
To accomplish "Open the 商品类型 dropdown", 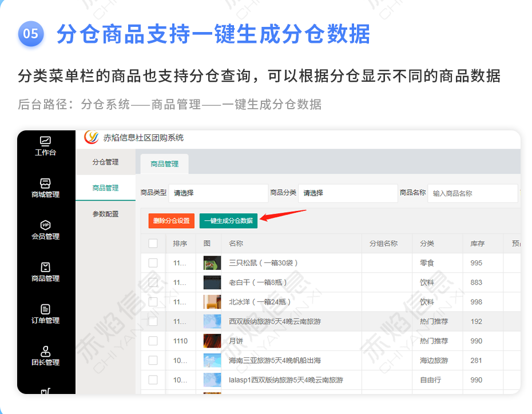I will [219, 193].
